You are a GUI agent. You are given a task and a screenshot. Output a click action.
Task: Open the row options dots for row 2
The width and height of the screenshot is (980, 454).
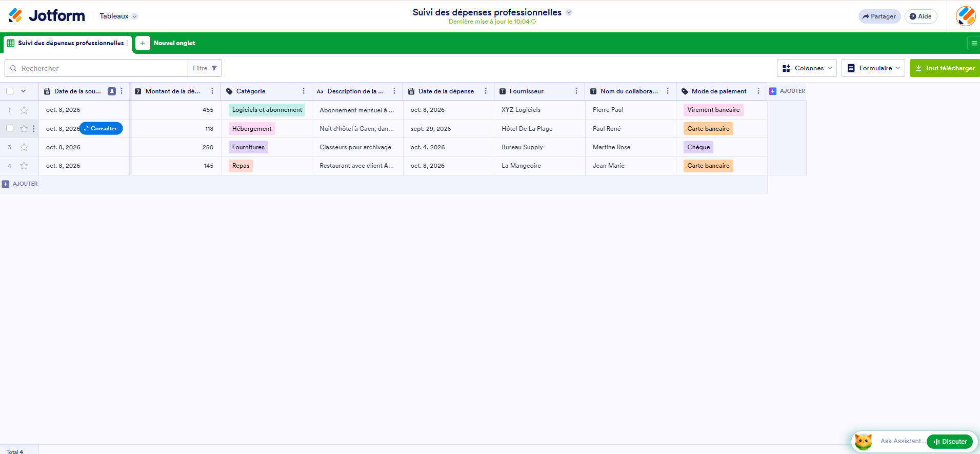click(x=34, y=129)
